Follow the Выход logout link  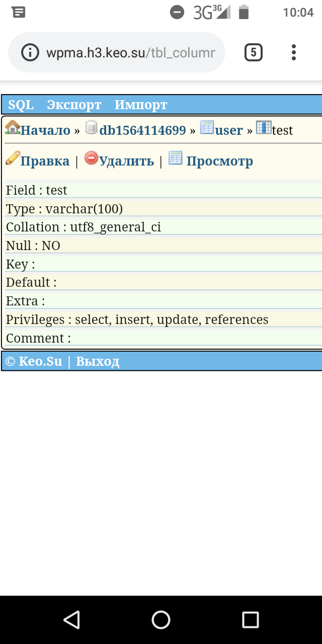coord(98,361)
